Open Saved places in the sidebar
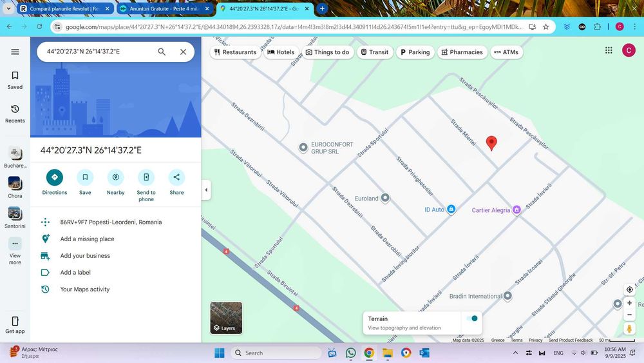 pyautogui.click(x=15, y=80)
